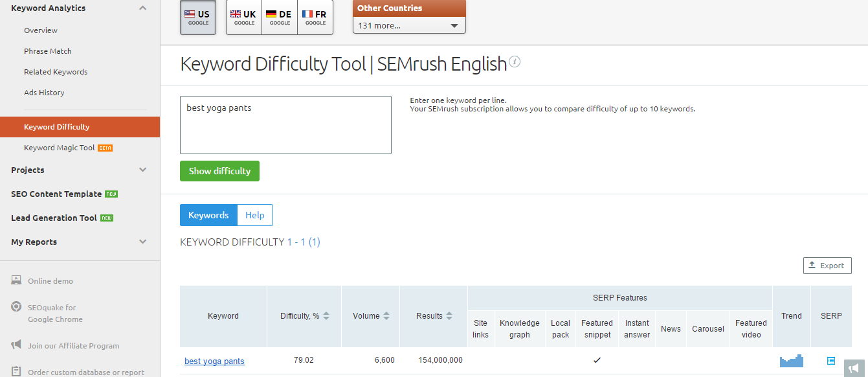
Task: Click the 154,000,000 results value
Action: 440,360
